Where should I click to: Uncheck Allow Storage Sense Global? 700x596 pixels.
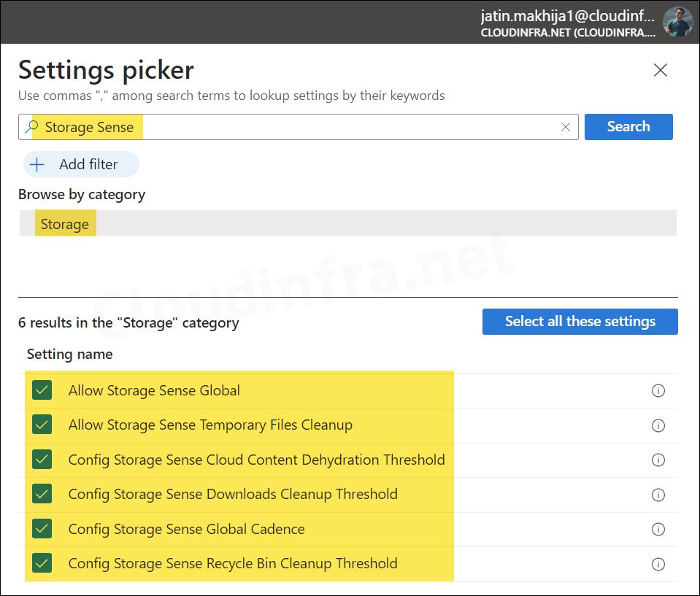[x=42, y=390]
